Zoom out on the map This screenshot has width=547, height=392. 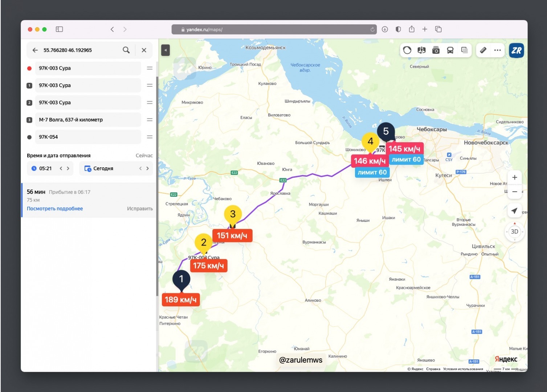tap(514, 192)
